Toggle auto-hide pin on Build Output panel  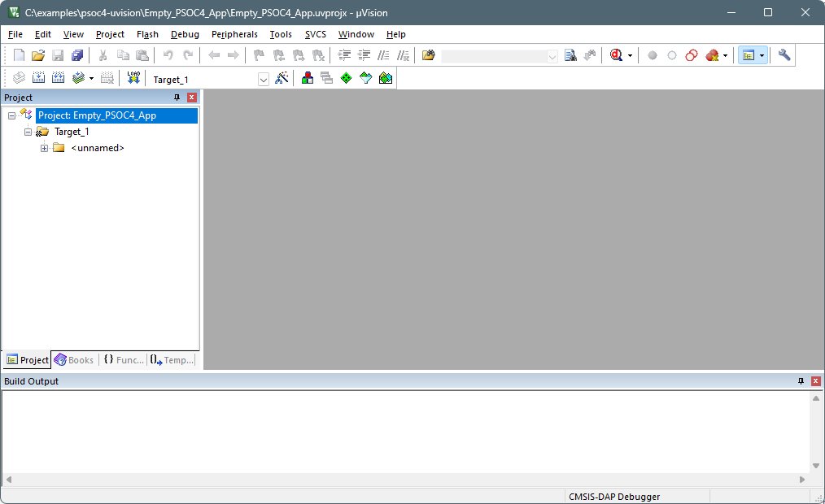[801, 381]
